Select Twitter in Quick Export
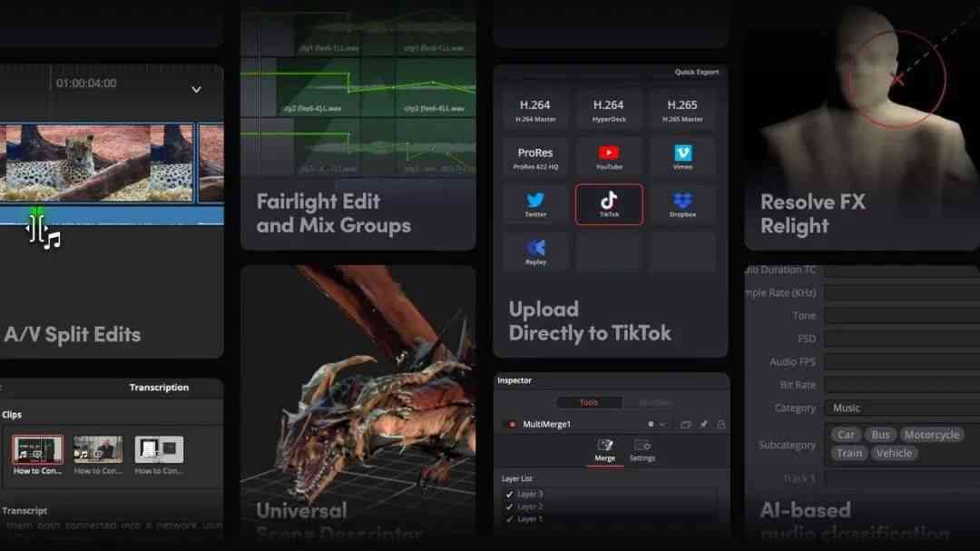The width and height of the screenshot is (980, 551). point(535,204)
